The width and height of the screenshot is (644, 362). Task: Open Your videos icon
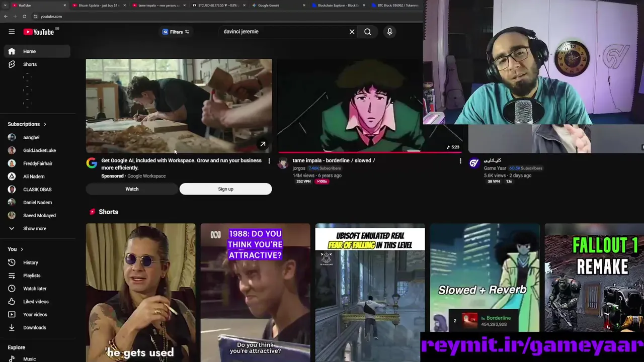[12, 315]
